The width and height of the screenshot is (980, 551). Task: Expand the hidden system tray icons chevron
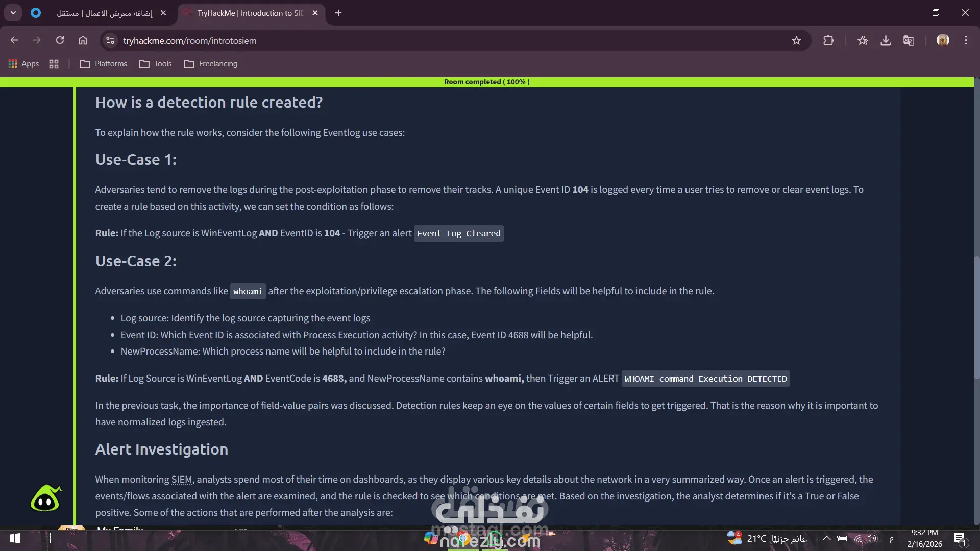826,538
